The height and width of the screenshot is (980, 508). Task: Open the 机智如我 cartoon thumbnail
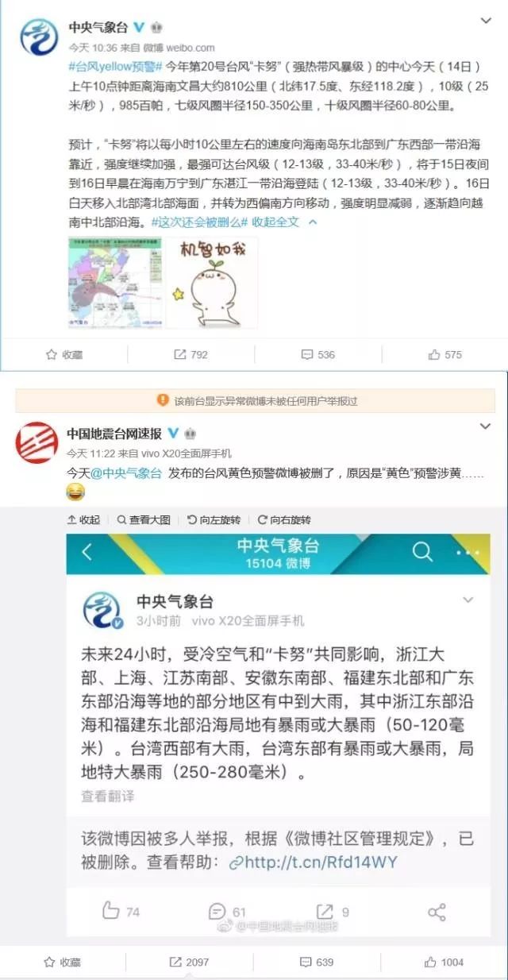point(212,283)
